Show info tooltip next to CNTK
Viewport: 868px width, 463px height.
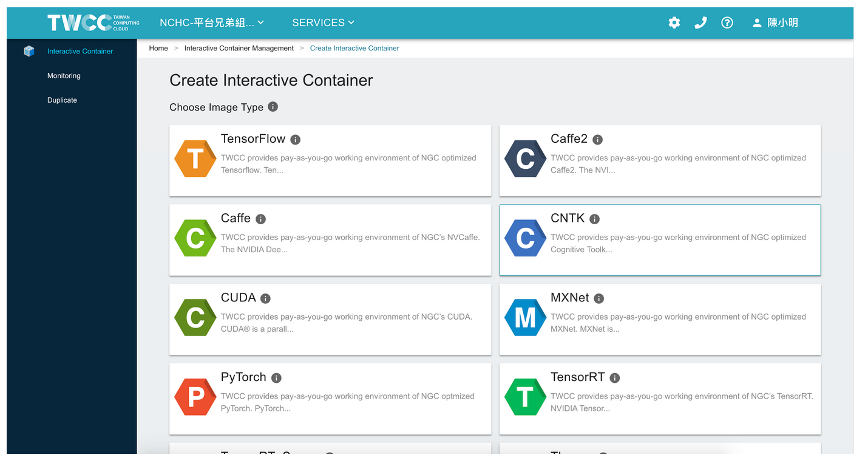pos(595,219)
